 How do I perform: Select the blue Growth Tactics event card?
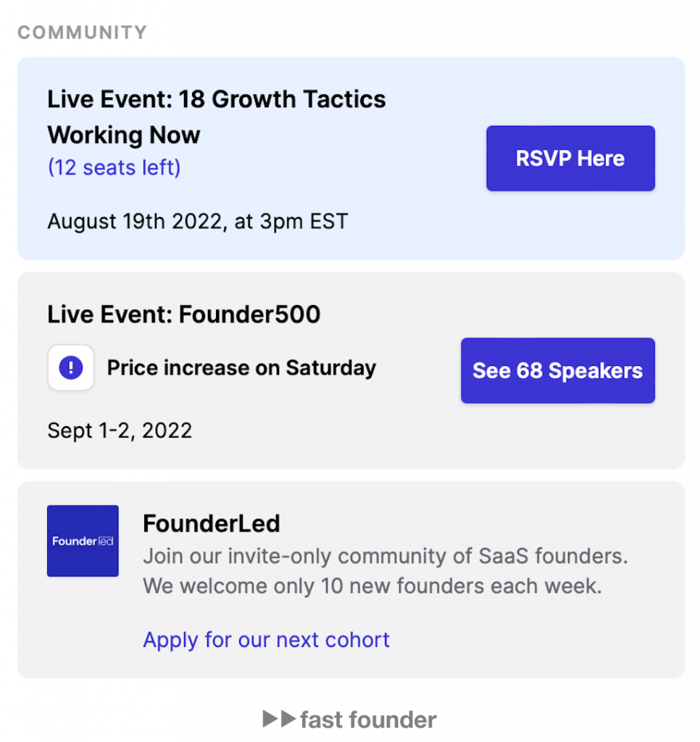pyautogui.click(x=351, y=158)
